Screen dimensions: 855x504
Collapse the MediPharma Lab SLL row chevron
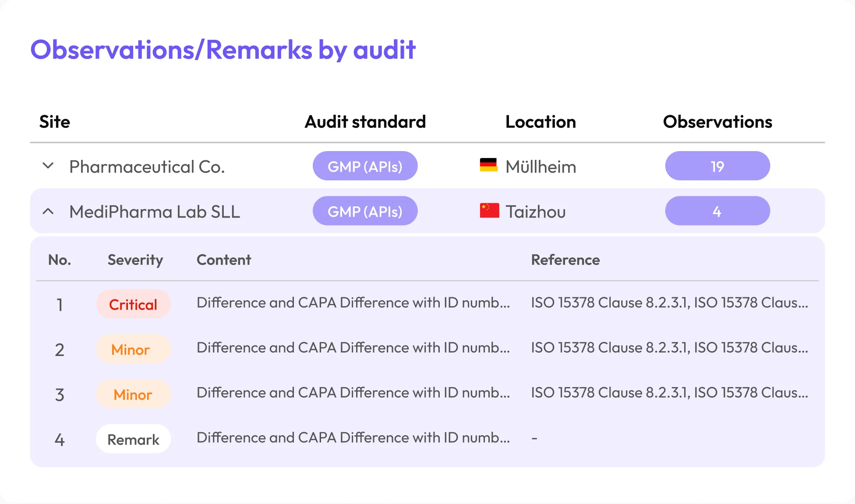click(x=48, y=211)
